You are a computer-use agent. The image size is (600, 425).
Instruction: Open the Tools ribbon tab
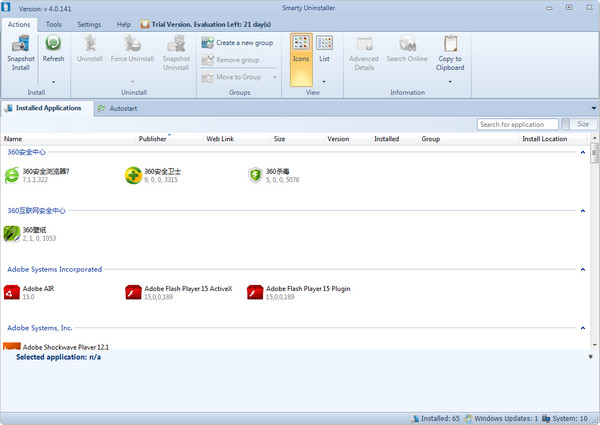pyautogui.click(x=53, y=23)
